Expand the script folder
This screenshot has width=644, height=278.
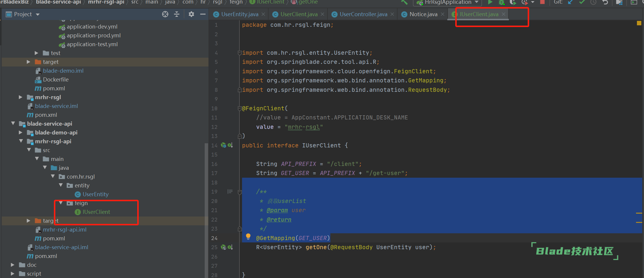(13, 274)
